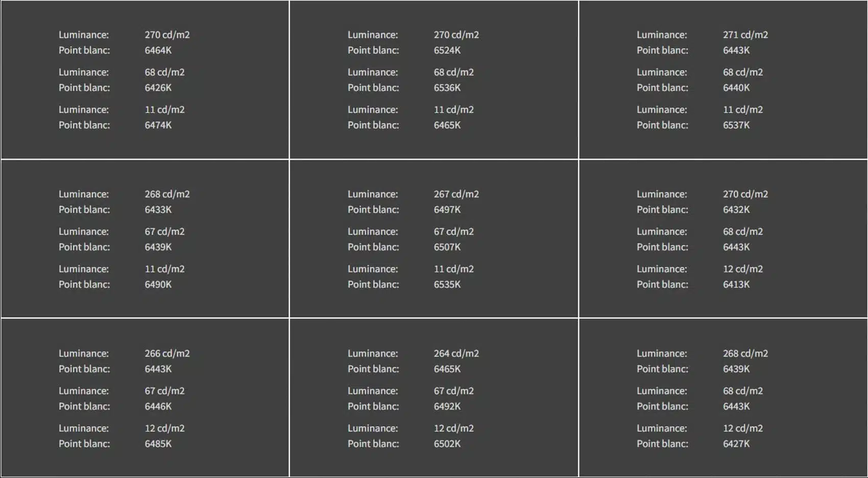Select the 6485K white point value

pos(158,443)
